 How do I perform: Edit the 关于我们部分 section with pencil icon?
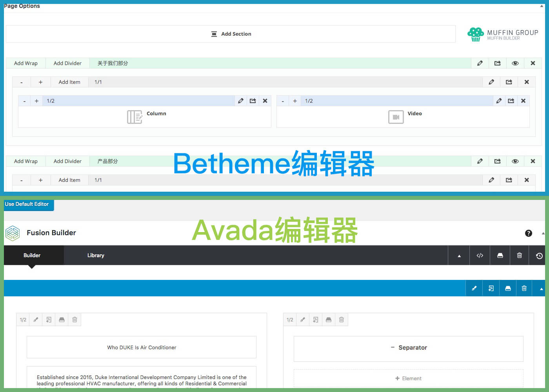tap(480, 63)
